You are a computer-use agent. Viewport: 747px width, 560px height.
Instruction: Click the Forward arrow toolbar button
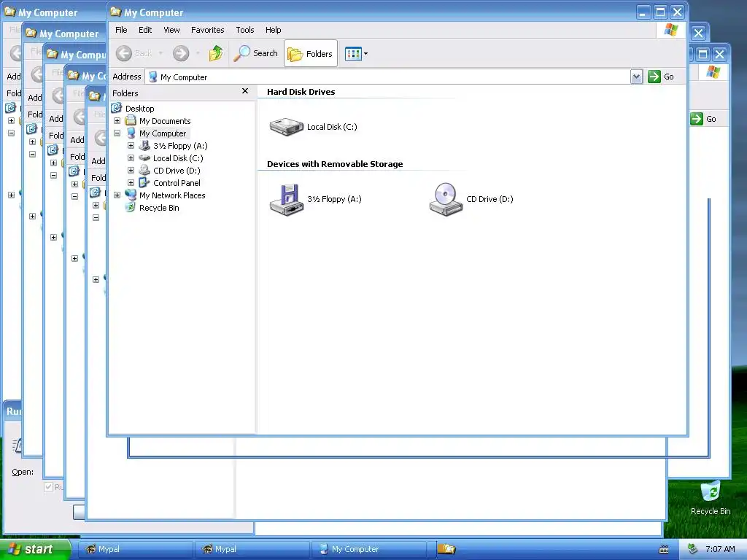(181, 53)
